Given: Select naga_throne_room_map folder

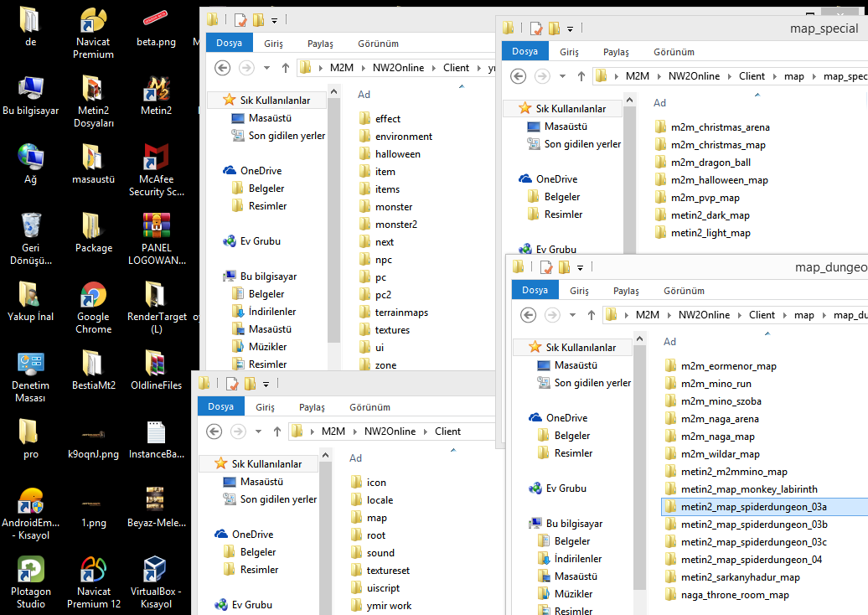Looking at the screenshot, I should click(735, 595).
